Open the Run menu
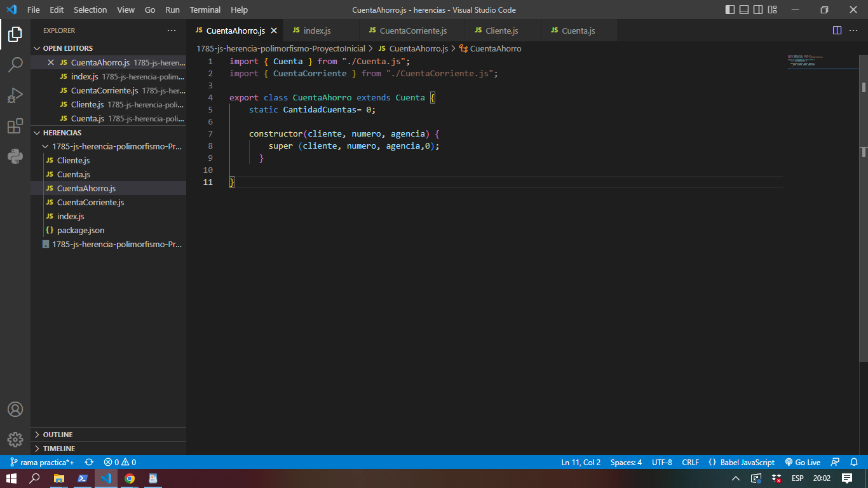 tap(172, 10)
